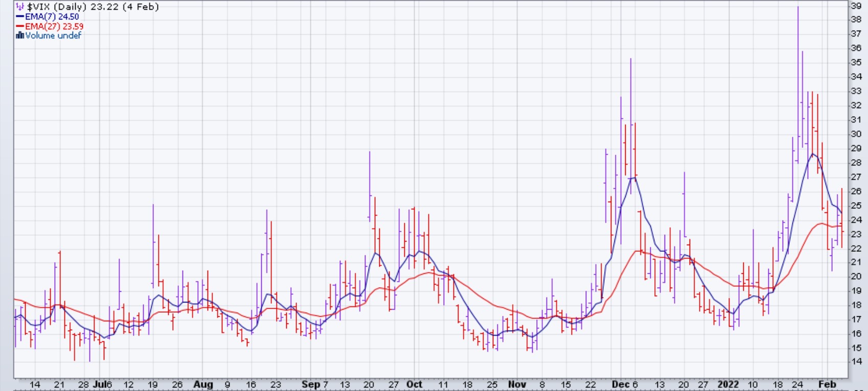
Task: Click the EMA(27) 23.59 legend label
Action: (x=54, y=26)
